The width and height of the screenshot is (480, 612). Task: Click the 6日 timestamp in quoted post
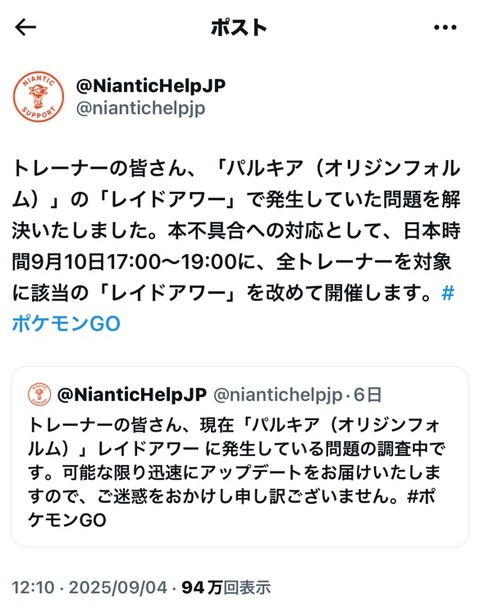(x=367, y=395)
